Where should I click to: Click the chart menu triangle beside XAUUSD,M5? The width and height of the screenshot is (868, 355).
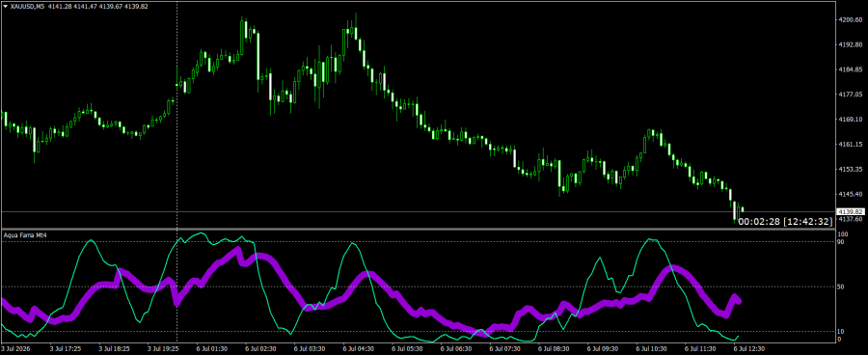pos(6,6)
